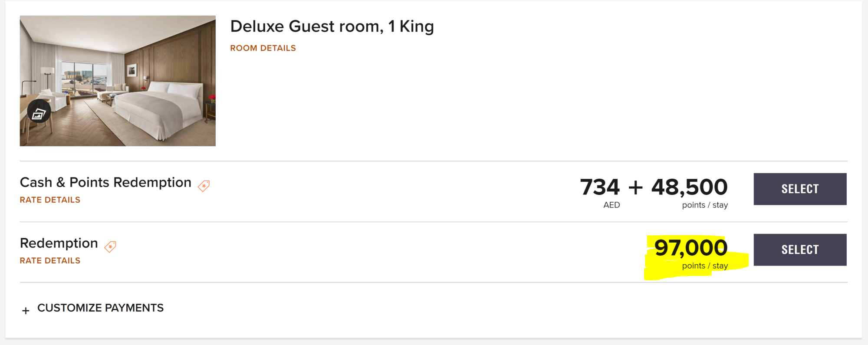
Task: Click the plus icon before Customize Payments
Action: point(26,311)
